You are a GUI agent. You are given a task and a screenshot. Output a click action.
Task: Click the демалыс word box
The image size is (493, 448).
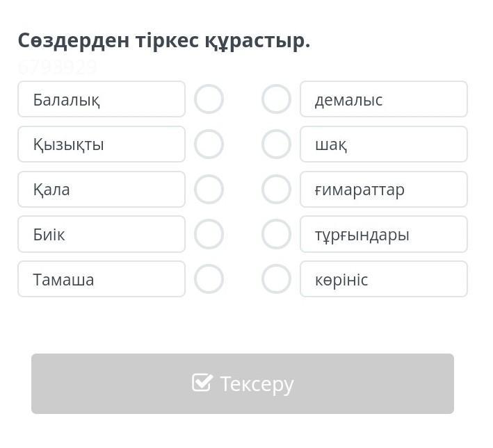383,99
